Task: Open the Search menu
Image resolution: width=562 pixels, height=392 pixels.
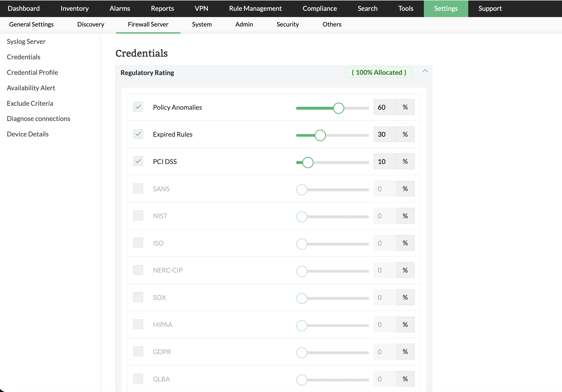Action: (367, 8)
